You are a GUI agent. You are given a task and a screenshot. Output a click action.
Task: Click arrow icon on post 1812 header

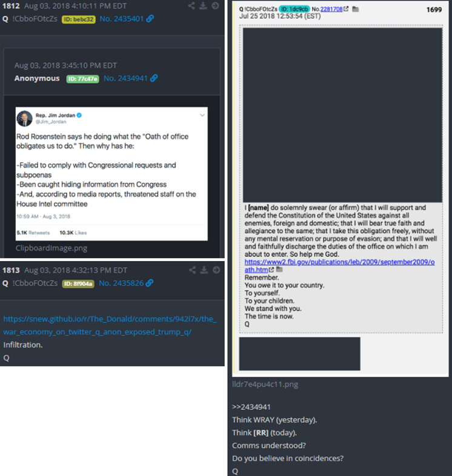[x=215, y=6]
